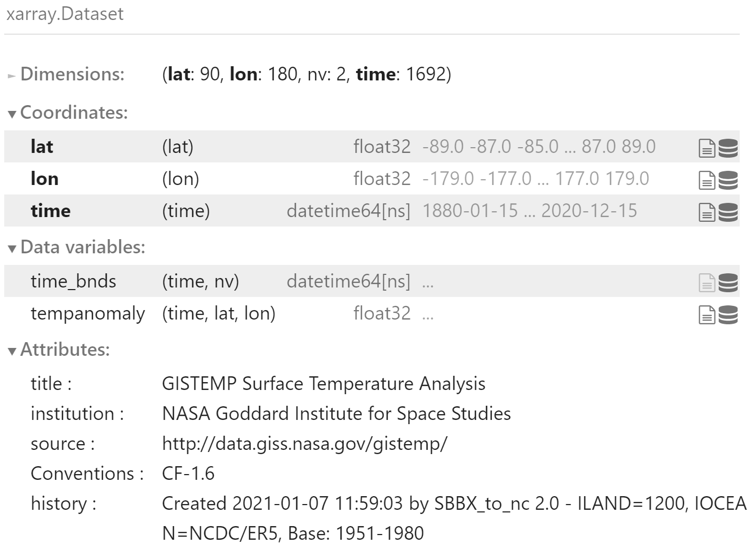The height and width of the screenshot is (555, 756).
Task: Click the GISTEMP source URL
Action: click(x=304, y=444)
